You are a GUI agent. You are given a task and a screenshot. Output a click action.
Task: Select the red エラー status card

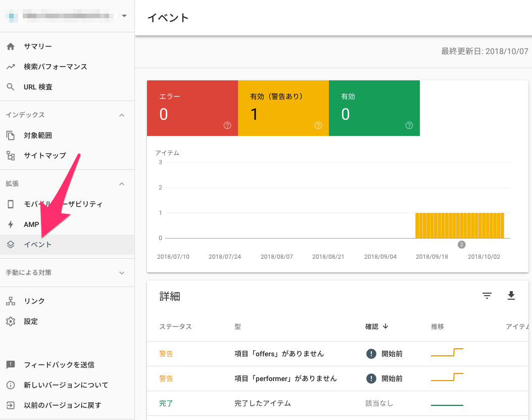pyautogui.click(x=192, y=108)
